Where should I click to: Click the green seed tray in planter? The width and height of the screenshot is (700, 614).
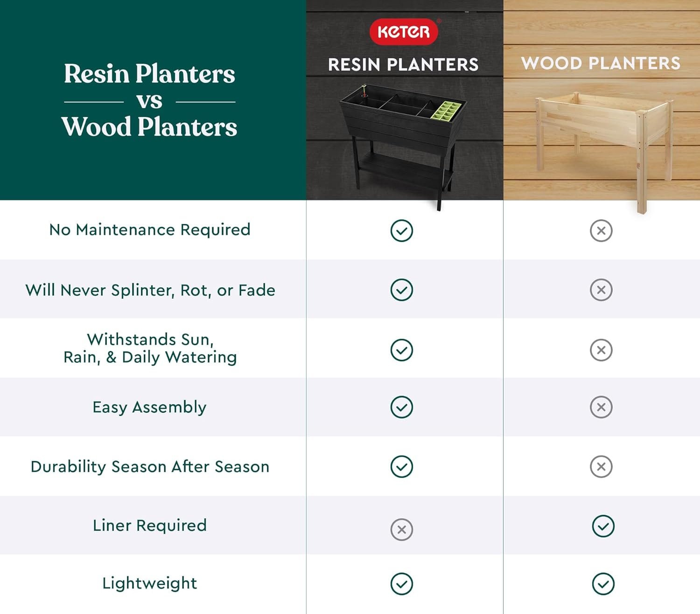click(x=446, y=111)
